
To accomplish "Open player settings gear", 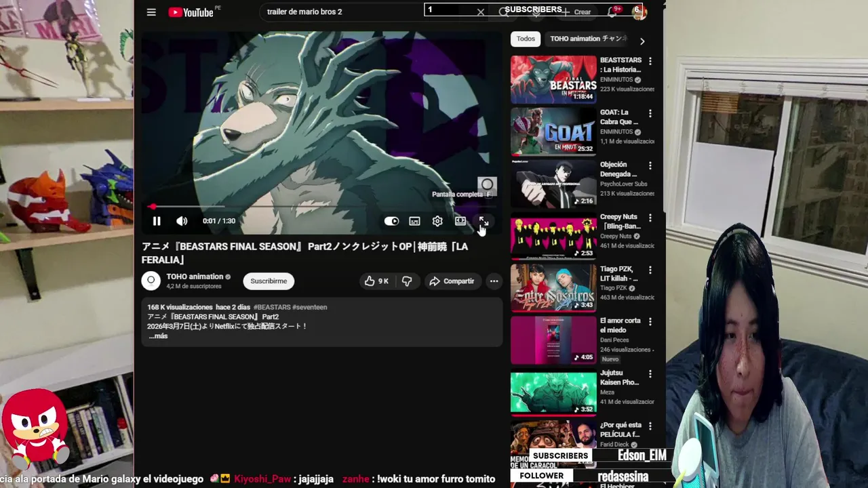I will tap(437, 221).
